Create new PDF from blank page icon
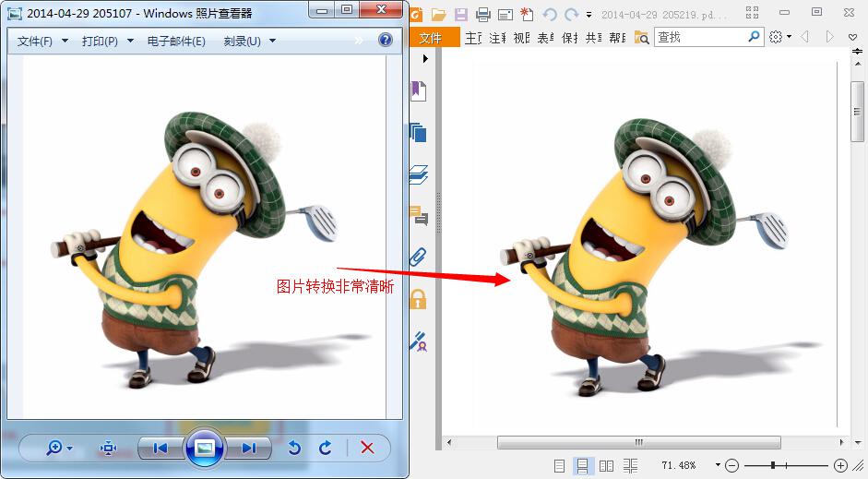Viewport: 868px width, 479px height. click(x=527, y=15)
